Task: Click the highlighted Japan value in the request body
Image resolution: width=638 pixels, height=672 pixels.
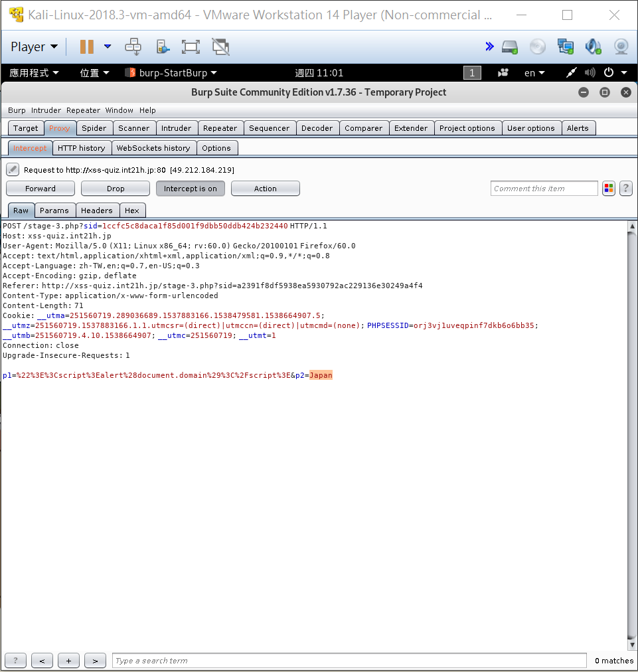Action: point(321,375)
